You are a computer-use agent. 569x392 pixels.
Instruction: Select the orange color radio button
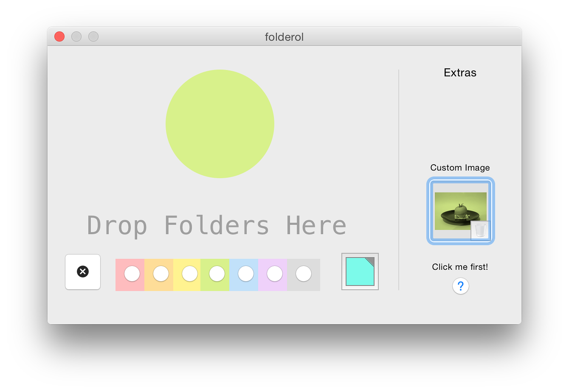point(161,274)
